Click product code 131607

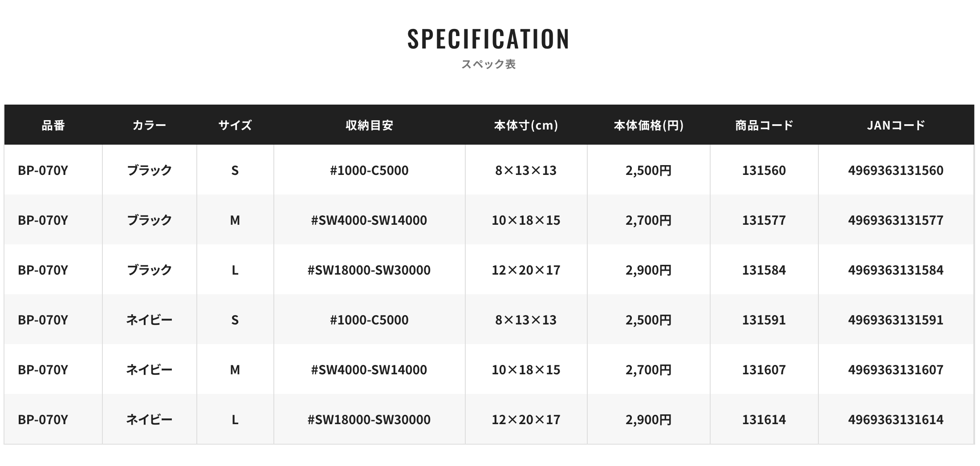764,370
